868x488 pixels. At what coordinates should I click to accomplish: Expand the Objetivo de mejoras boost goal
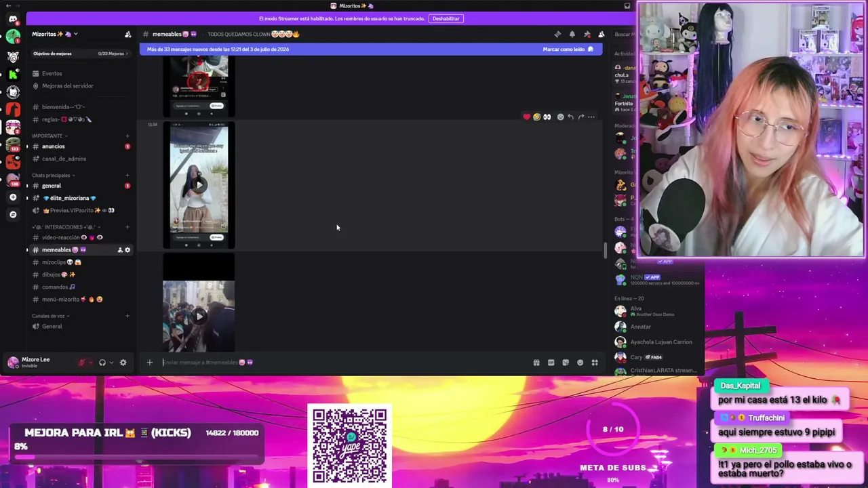point(80,54)
